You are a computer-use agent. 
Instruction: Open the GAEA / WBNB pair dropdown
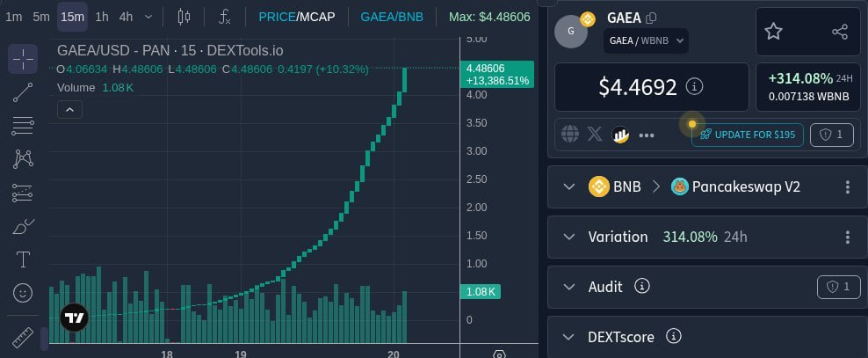(646, 40)
